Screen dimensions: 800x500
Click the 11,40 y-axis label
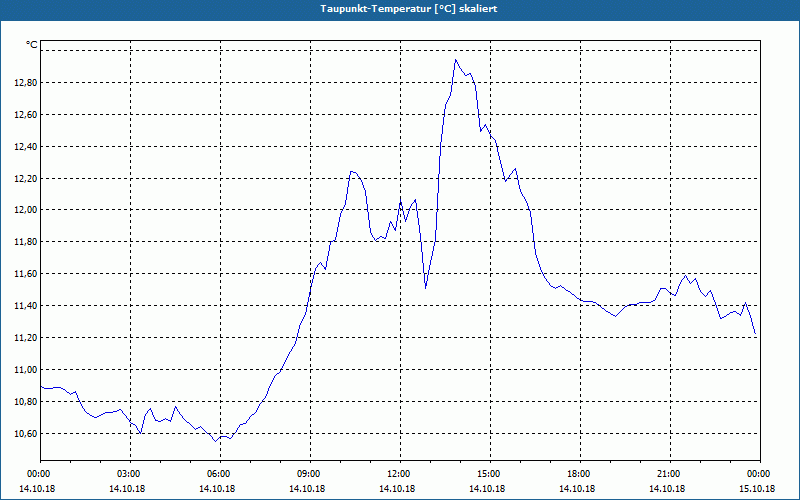point(25,306)
